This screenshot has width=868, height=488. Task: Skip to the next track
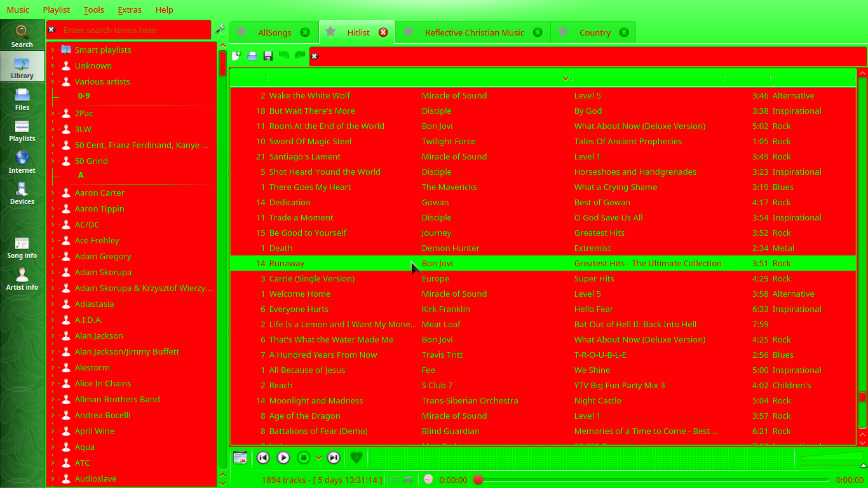(x=334, y=457)
